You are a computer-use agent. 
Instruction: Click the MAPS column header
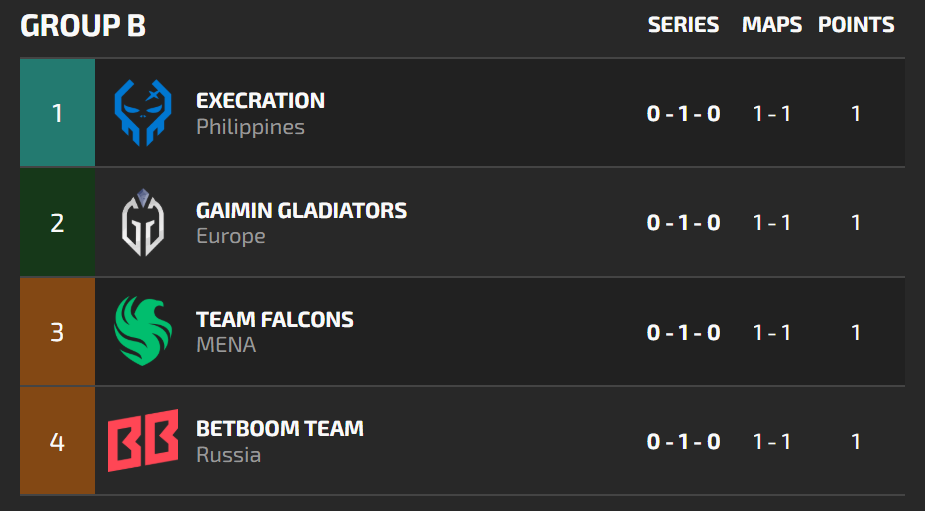772,25
